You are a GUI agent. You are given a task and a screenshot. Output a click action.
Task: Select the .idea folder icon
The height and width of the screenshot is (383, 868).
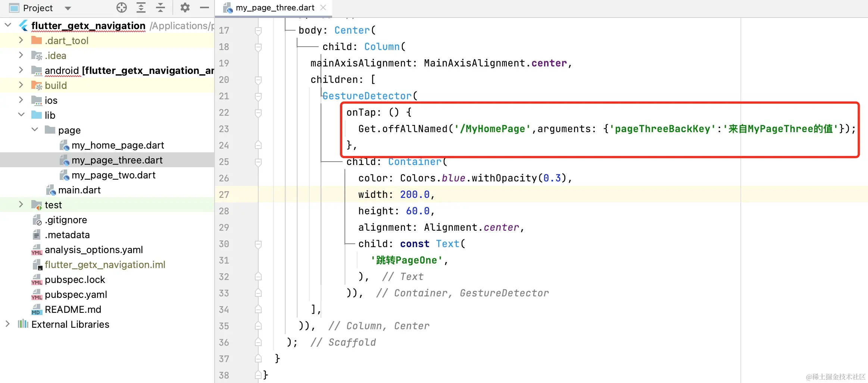pos(37,56)
